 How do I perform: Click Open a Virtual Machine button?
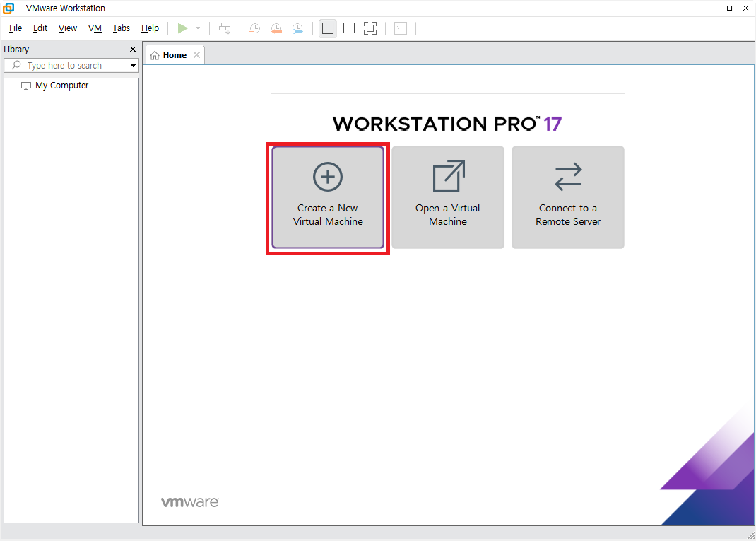(448, 197)
